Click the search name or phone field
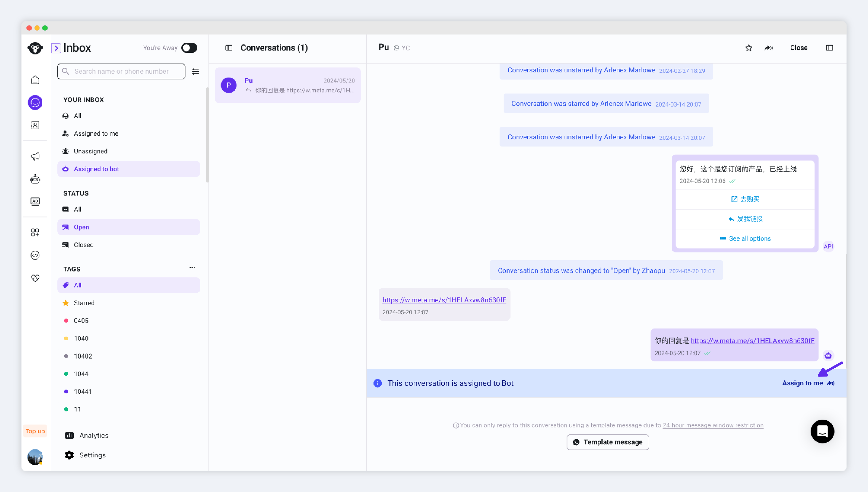 tap(122, 71)
